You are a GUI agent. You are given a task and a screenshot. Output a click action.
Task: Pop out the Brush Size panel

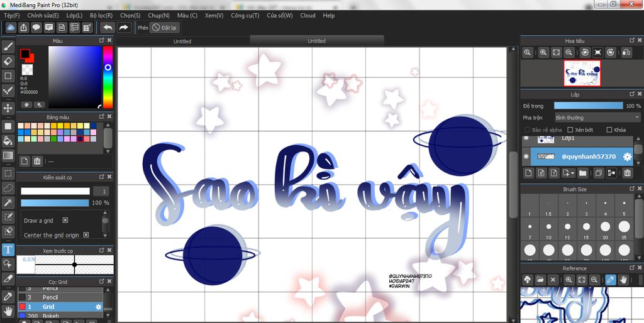pyautogui.click(x=632, y=189)
